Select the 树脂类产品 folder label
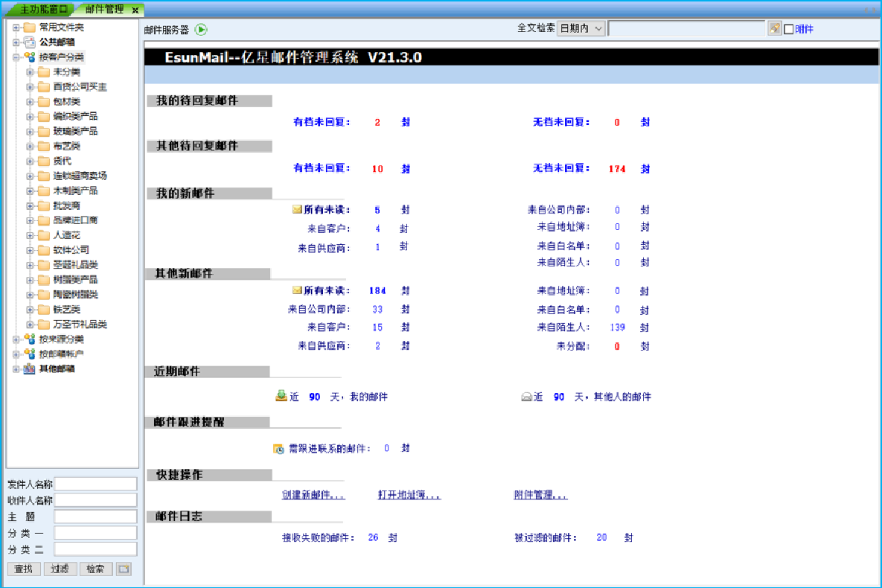Screen dimensions: 882x588 click(x=75, y=280)
